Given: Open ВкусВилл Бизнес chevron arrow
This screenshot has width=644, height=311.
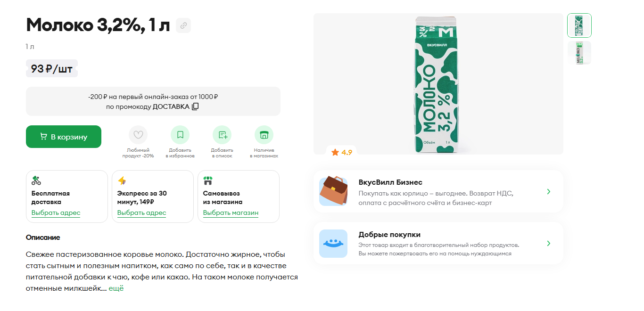Looking at the screenshot, I should click(548, 192).
